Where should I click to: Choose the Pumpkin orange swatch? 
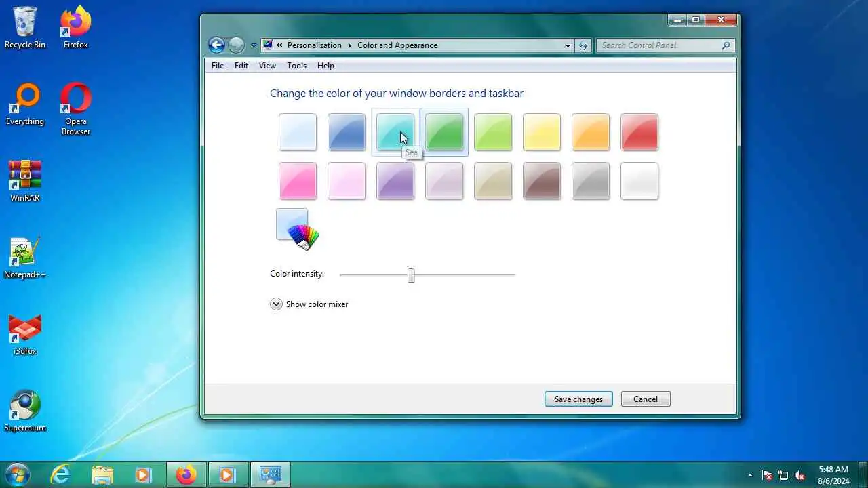pyautogui.click(x=591, y=132)
